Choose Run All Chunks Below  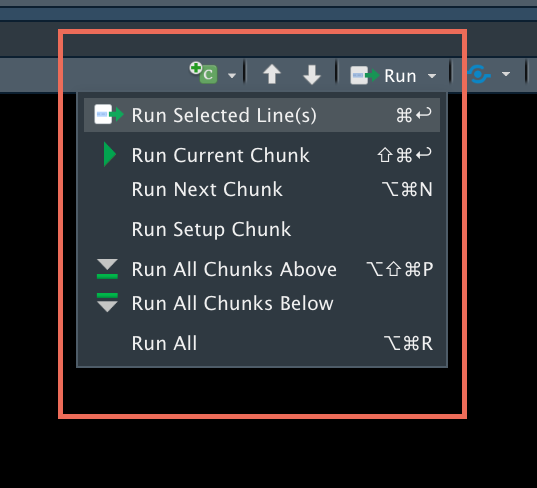(262, 303)
